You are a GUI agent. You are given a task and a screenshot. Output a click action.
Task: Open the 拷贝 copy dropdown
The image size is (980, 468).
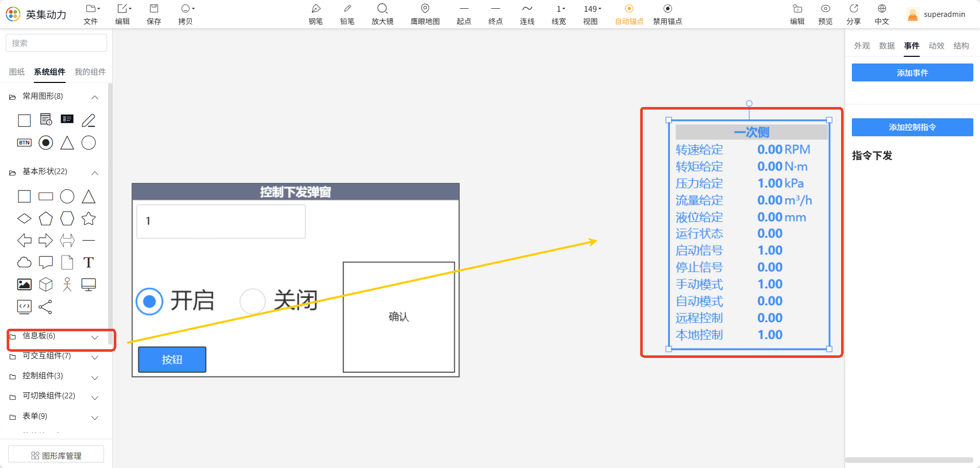(x=187, y=14)
